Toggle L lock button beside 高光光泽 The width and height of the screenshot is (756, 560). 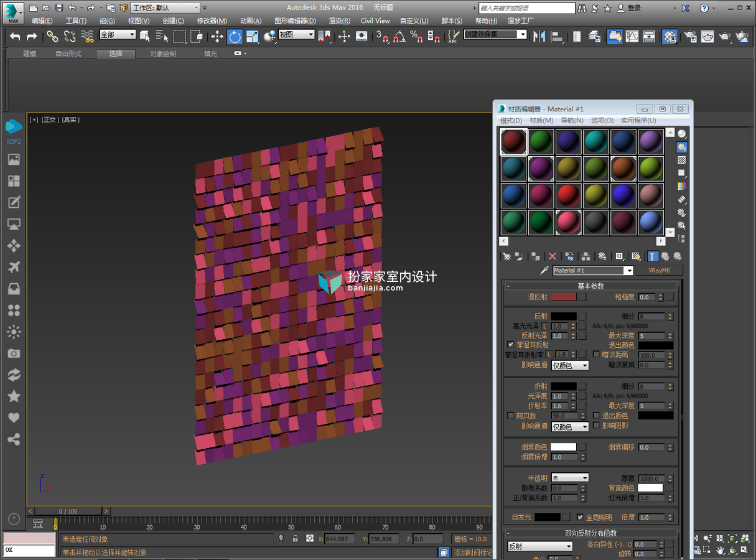pos(545,326)
